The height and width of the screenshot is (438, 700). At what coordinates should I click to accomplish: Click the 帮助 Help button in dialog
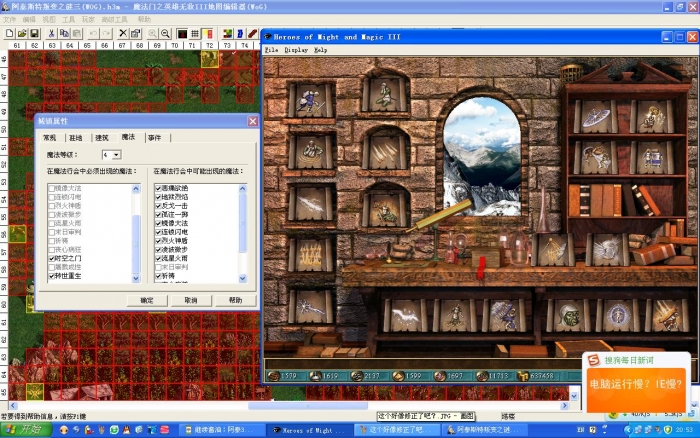(x=235, y=300)
